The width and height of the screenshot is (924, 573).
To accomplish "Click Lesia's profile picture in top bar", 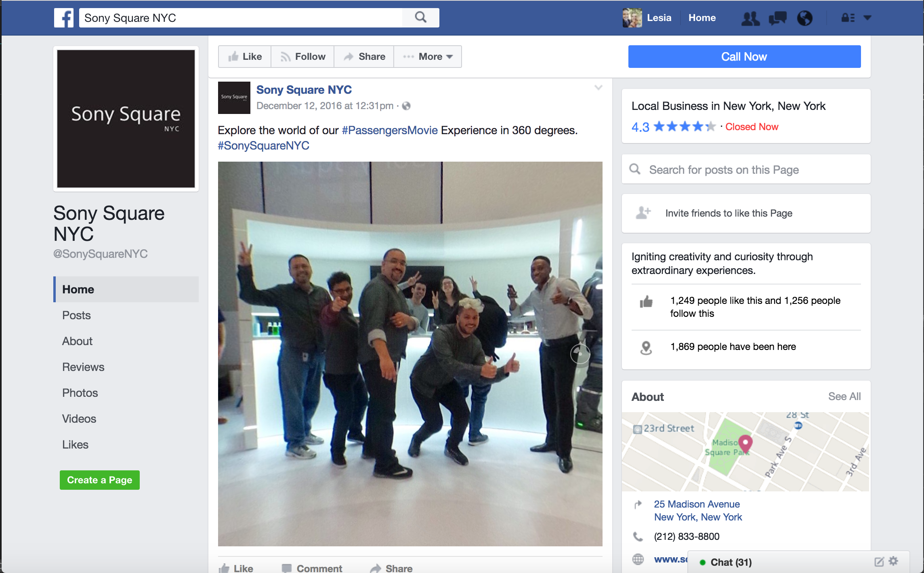I will point(632,18).
